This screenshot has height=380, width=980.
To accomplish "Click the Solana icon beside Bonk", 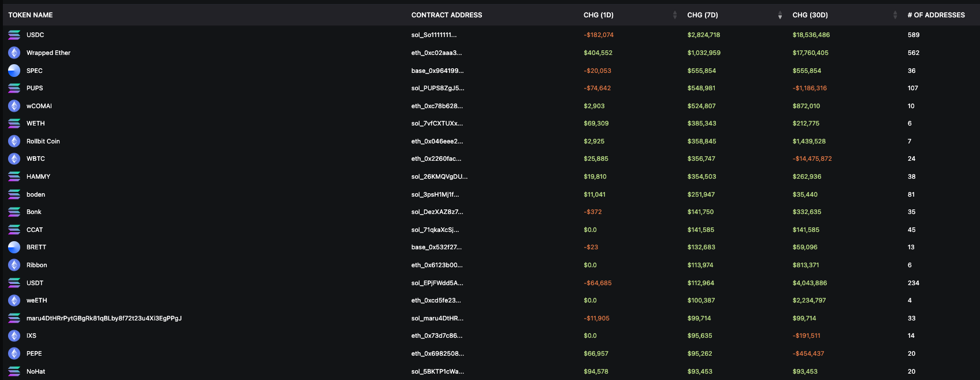I will pyautogui.click(x=14, y=212).
